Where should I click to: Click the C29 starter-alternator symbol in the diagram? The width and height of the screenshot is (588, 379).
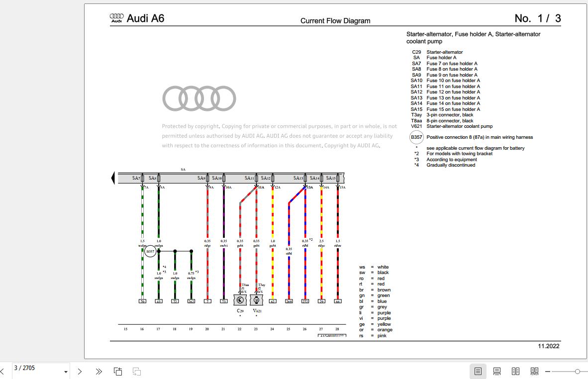coord(240,300)
